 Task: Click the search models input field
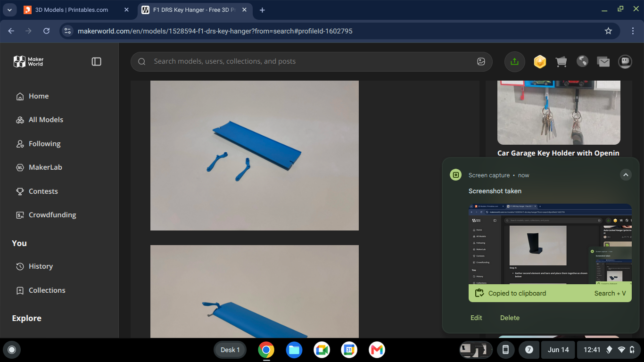pyautogui.click(x=311, y=62)
